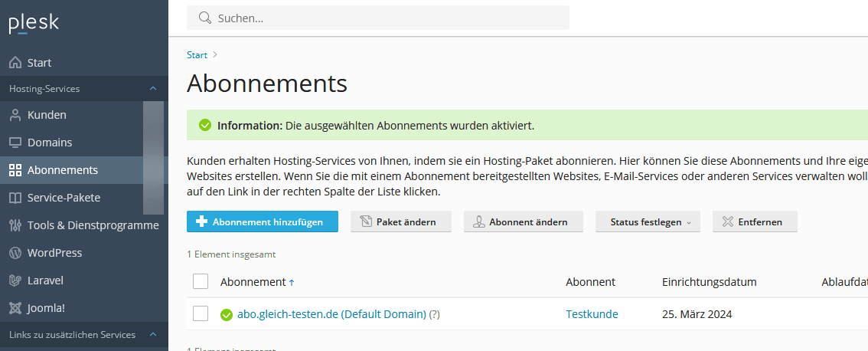Screen dimensions: 868x351
Task: Open the Status festlegen dropdown
Action: click(648, 222)
